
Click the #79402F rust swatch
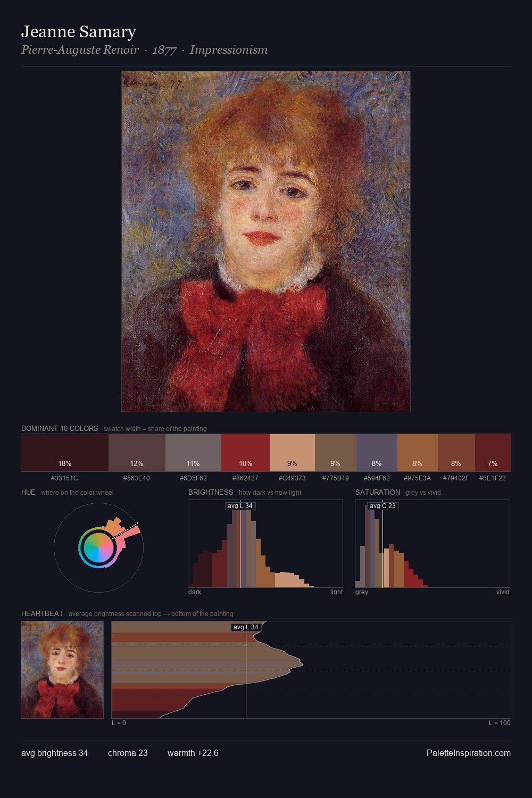click(456, 453)
